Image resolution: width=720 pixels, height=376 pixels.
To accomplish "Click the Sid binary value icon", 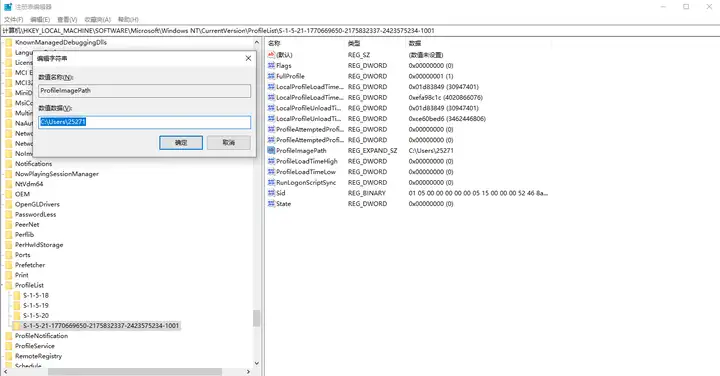I will click(271, 193).
